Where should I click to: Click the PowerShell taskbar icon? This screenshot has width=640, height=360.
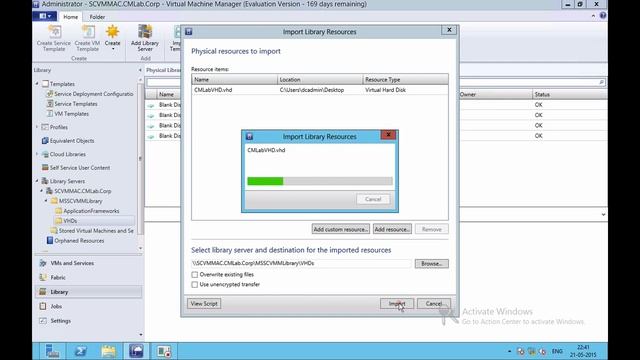[80, 351]
